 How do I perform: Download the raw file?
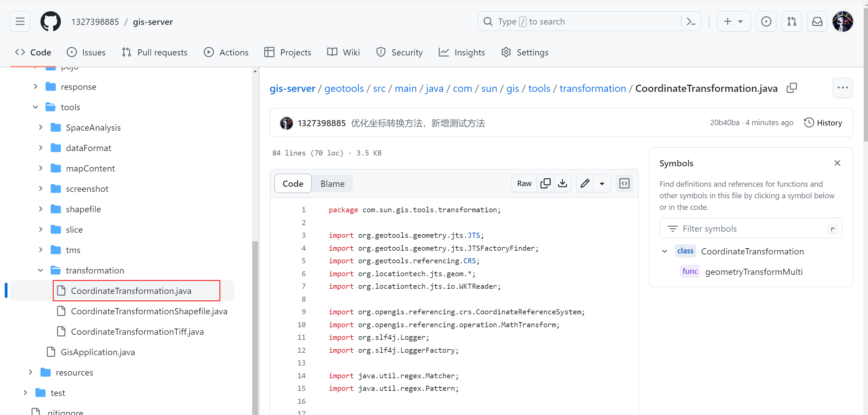pos(563,183)
